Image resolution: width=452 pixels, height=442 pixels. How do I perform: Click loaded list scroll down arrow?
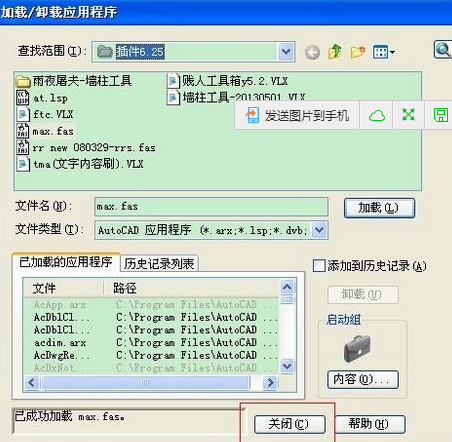(x=287, y=366)
